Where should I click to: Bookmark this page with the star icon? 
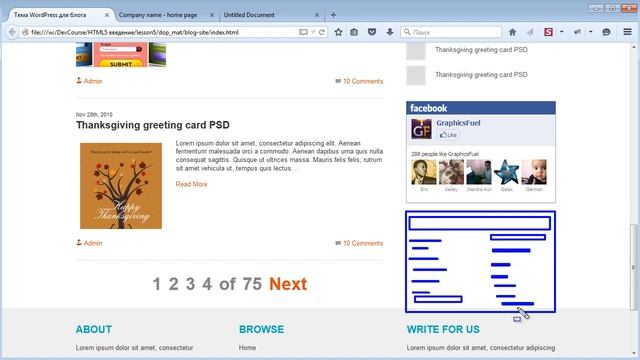(338, 32)
